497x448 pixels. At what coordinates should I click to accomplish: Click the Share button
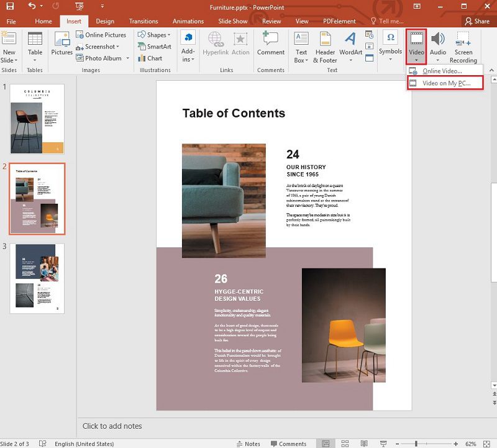[480, 21]
